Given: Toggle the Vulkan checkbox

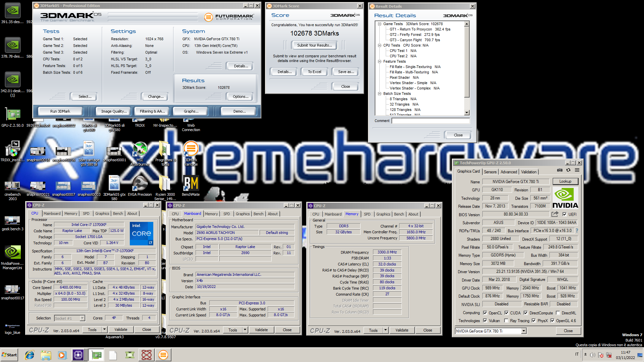Looking at the screenshot, I should click(485, 320).
